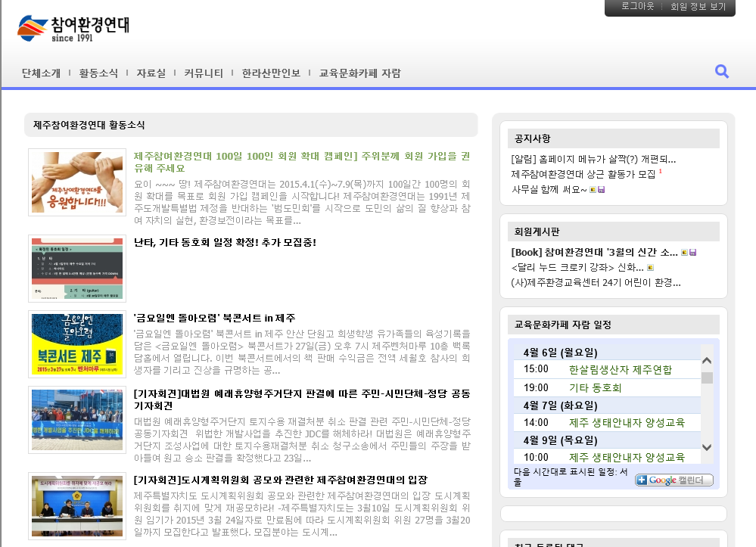Open the 단체소개 menu

[41, 73]
